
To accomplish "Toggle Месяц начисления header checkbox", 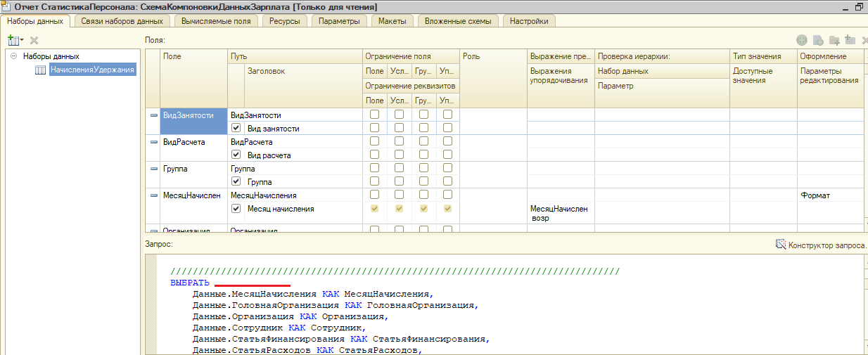I will pyautogui.click(x=236, y=209).
